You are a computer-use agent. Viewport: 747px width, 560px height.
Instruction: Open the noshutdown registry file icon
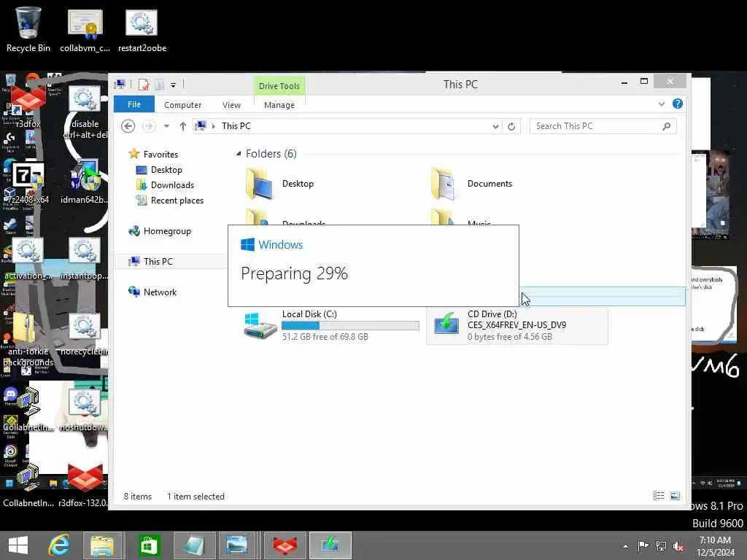[85, 411]
